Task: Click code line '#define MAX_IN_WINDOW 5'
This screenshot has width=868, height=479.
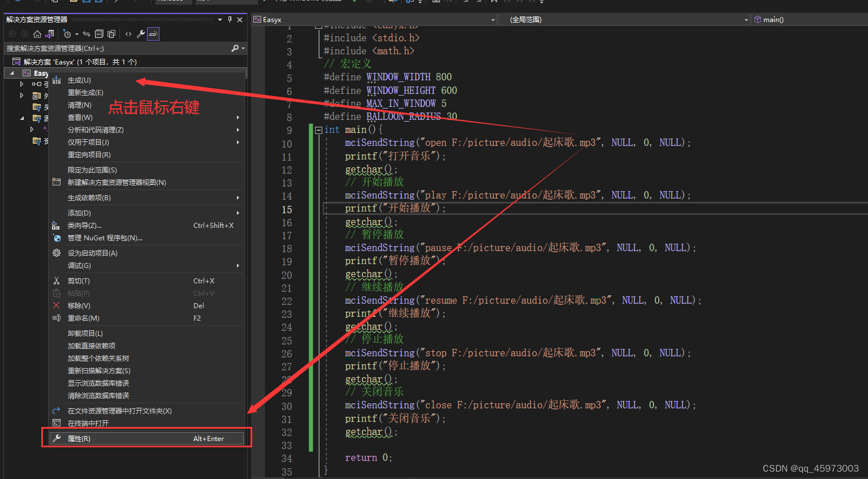Action: (385, 103)
